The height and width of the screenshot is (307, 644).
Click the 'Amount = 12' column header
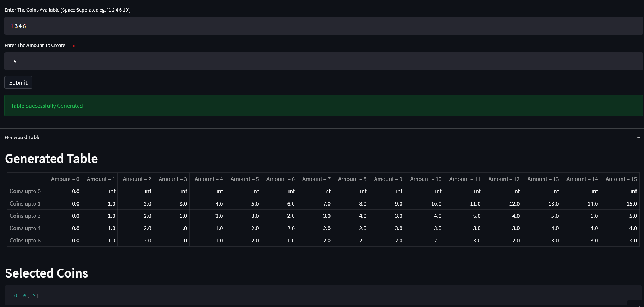[x=503, y=179]
